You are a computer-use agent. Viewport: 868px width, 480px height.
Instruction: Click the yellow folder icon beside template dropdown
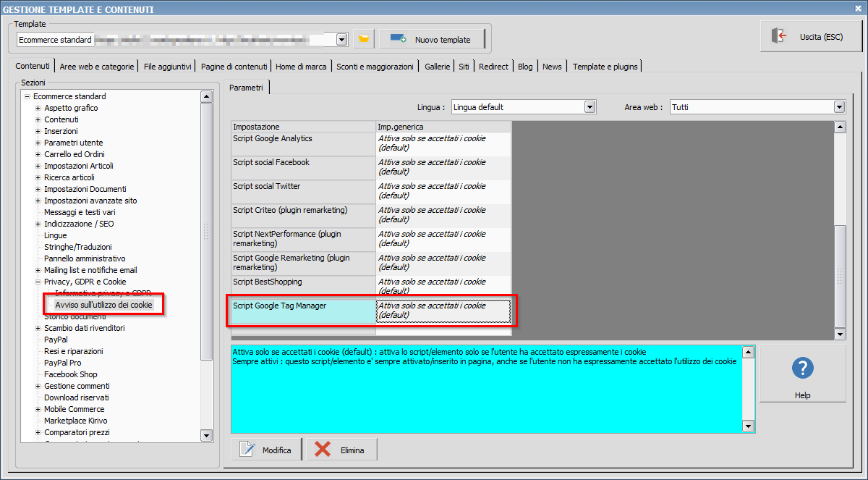click(364, 38)
